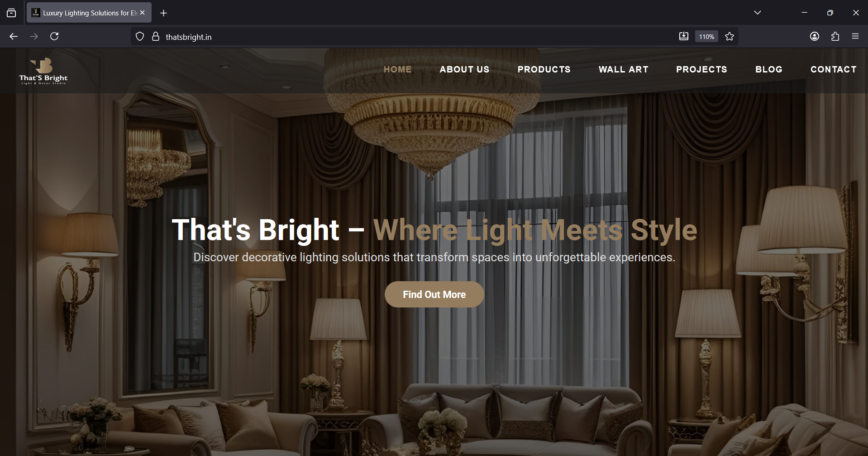Viewport: 868px width, 456px height.
Task: Click the That's Bright logo
Action: [43, 71]
